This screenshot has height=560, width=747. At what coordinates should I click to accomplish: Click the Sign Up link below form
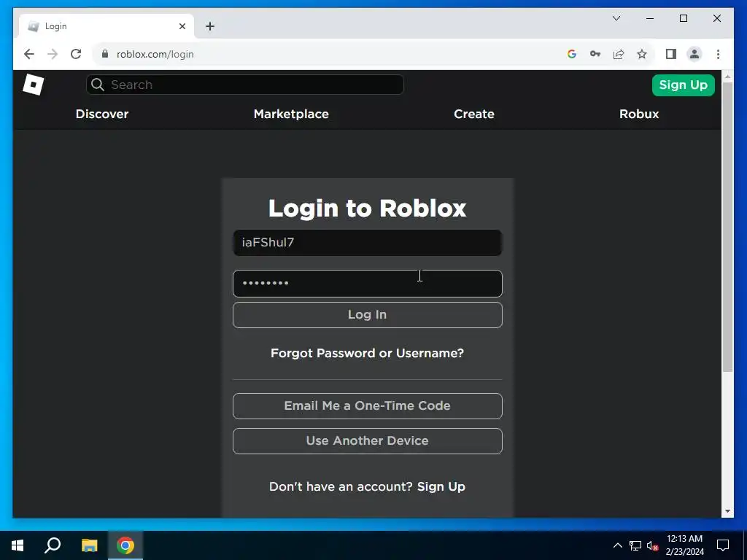point(441,486)
